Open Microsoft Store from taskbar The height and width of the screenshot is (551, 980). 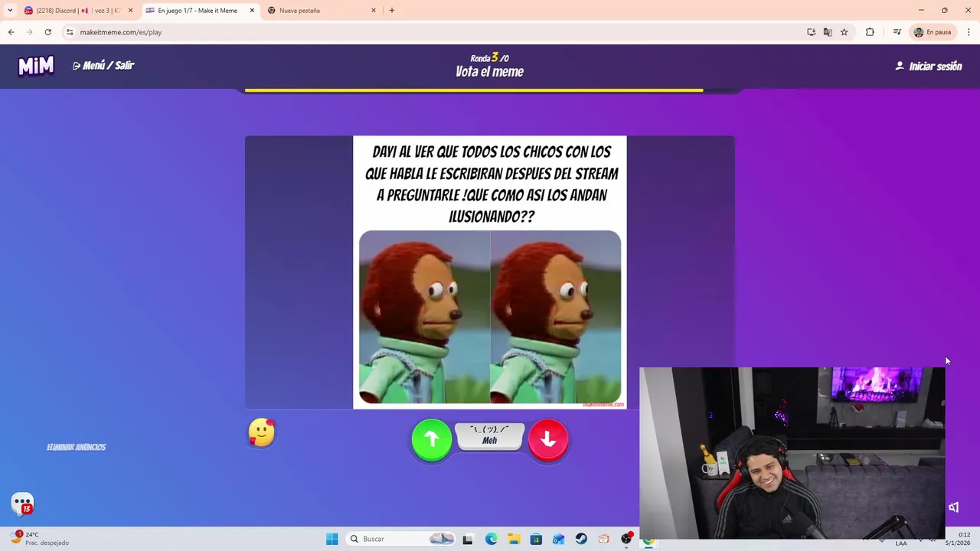(x=536, y=539)
